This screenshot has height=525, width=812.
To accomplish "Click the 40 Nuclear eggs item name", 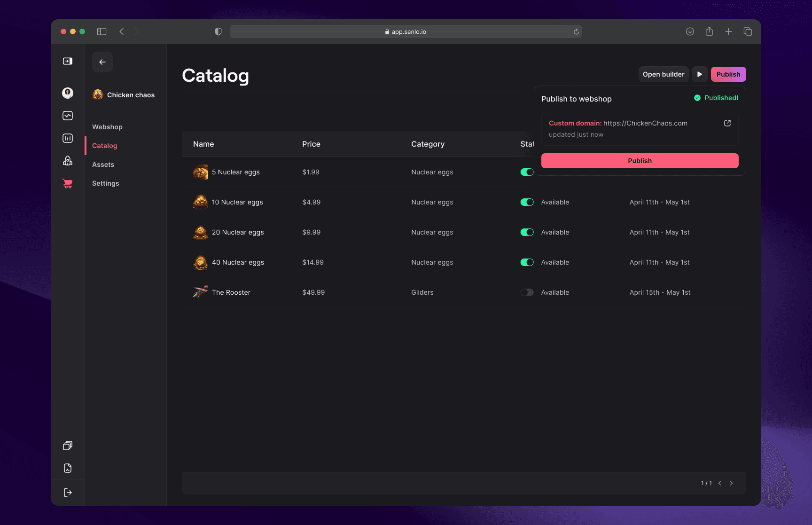I will (238, 262).
